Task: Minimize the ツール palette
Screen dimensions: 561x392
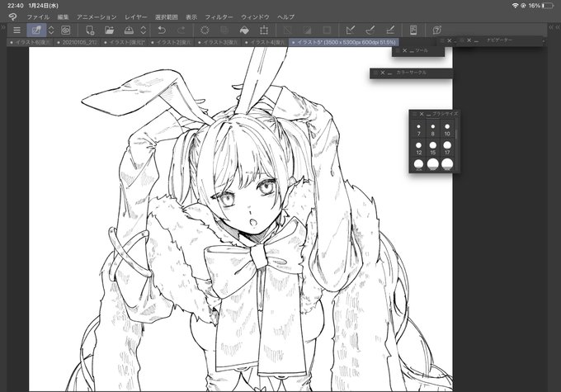Action: click(x=412, y=51)
